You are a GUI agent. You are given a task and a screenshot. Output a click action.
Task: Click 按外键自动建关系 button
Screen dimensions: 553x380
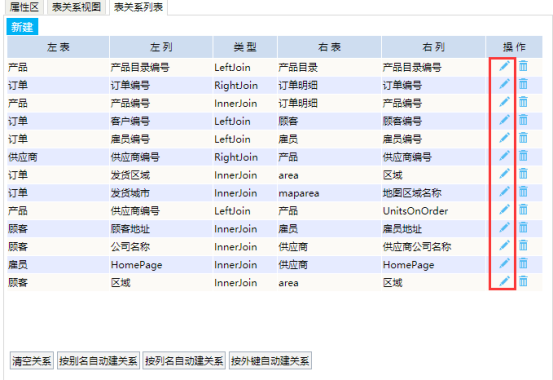click(x=270, y=361)
